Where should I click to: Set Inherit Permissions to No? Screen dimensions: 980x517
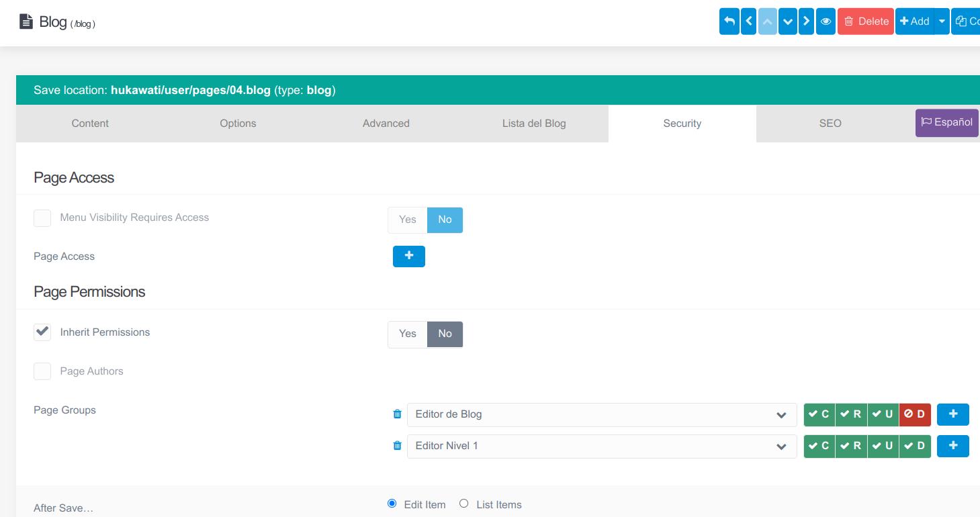tap(445, 334)
